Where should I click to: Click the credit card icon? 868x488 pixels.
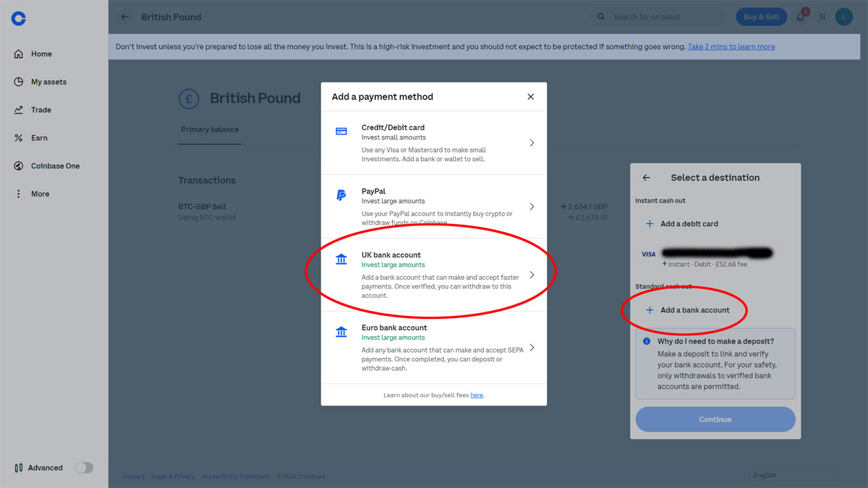click(341, 132)
